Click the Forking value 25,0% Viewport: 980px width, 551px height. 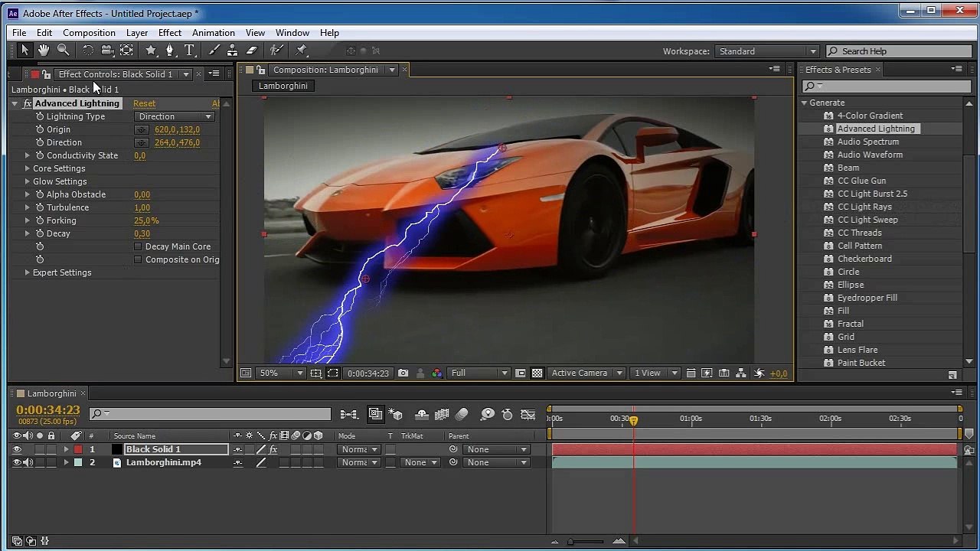point(146,221)
